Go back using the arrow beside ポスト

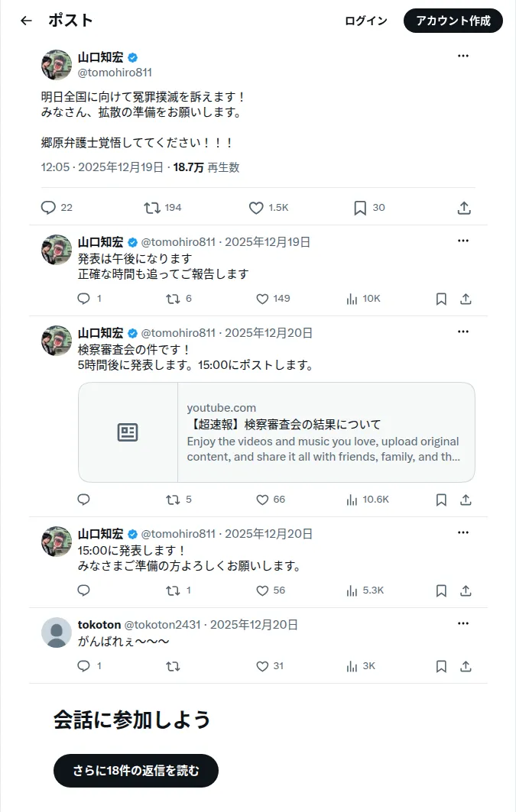point(27,21)
